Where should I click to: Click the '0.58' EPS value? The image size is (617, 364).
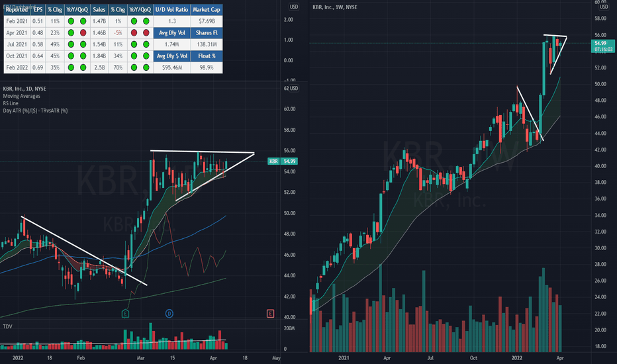point(38,44)
